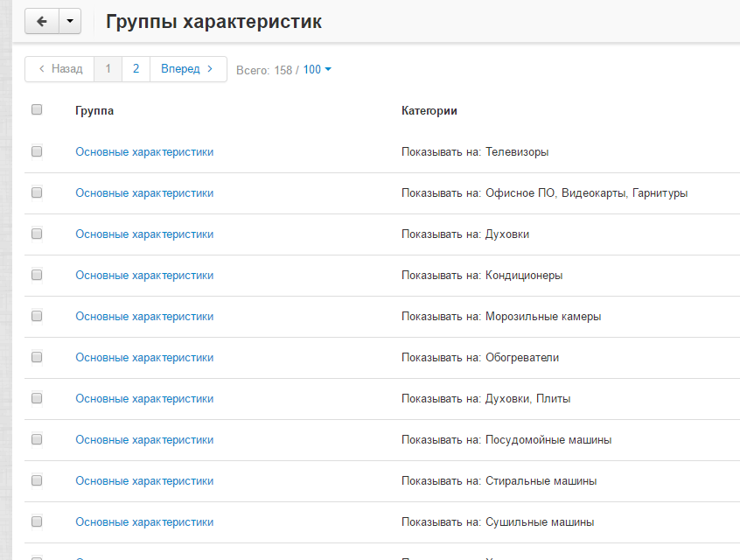Viewport: 740px width, 560px height.
Task: Open the dropdown next to back arrow
Action: point(70,21)
